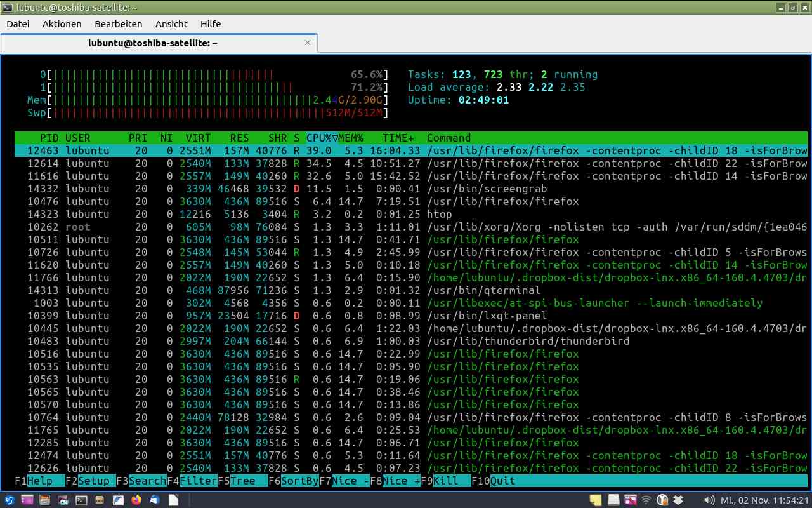The image size is (812, 508).
Task: Open the Hilfe menu
Action: click(211, 24)
